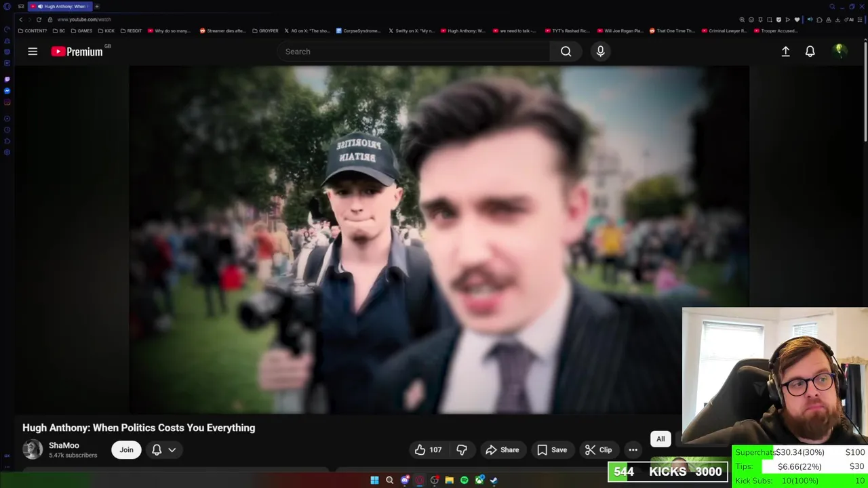Click the address bar URL
Screen dimensions: 868x488
pyautogui.click(x=84, y=20)
